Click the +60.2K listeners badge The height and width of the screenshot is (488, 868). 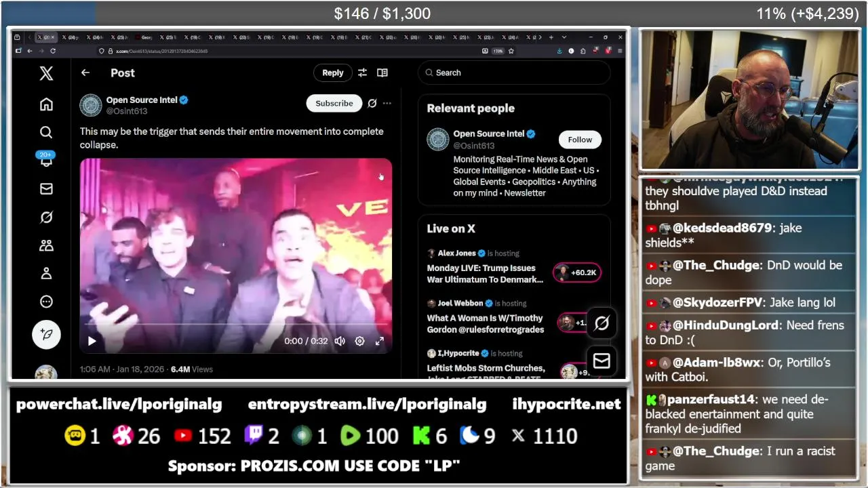(577, 272)
